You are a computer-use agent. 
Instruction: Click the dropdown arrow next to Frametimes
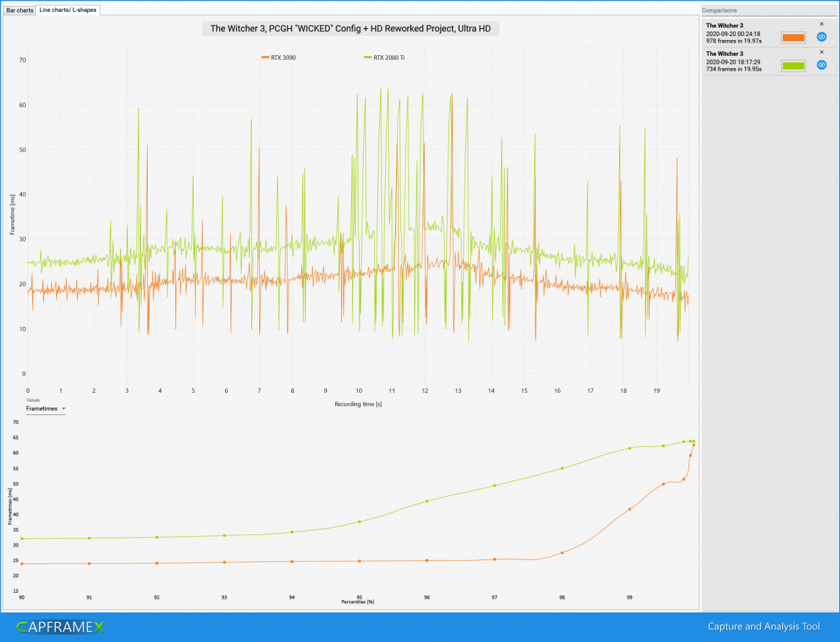coord(64,409)
